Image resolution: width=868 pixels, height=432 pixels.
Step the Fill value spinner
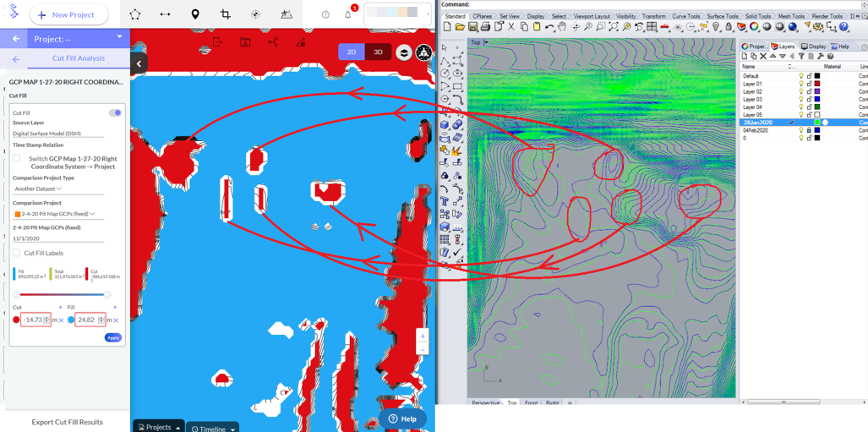101,320
